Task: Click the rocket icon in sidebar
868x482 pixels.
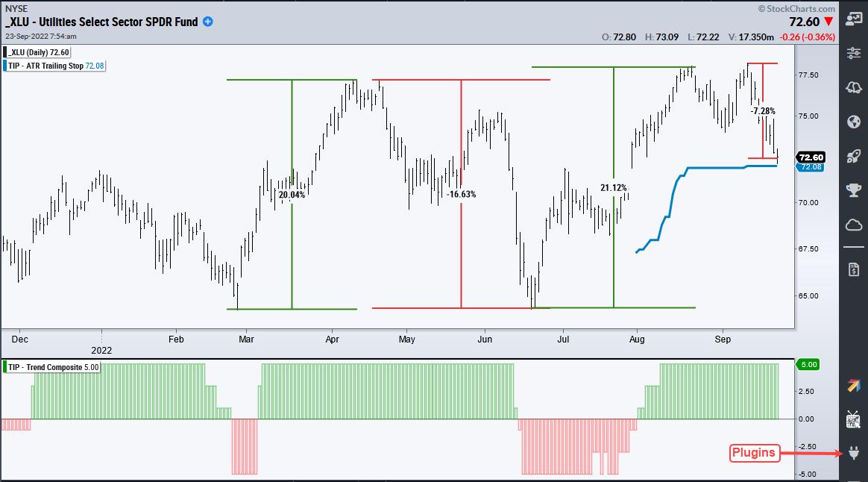Action: click(854, 156)
